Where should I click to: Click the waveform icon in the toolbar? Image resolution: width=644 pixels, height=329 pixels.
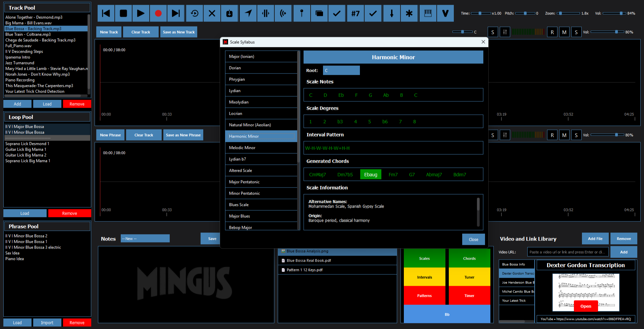266,13
